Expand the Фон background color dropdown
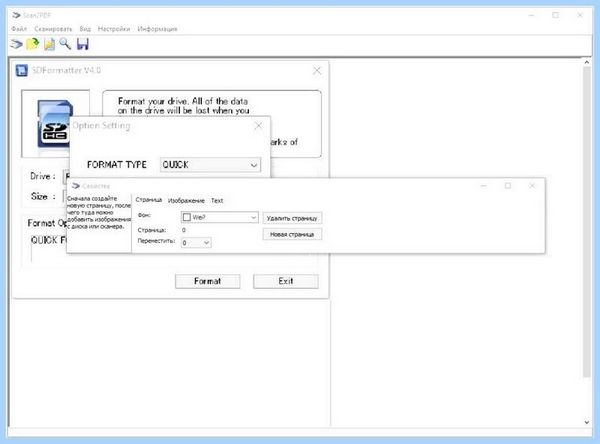The height and width of the screenshot is (444, 600). tap(219, 217)
